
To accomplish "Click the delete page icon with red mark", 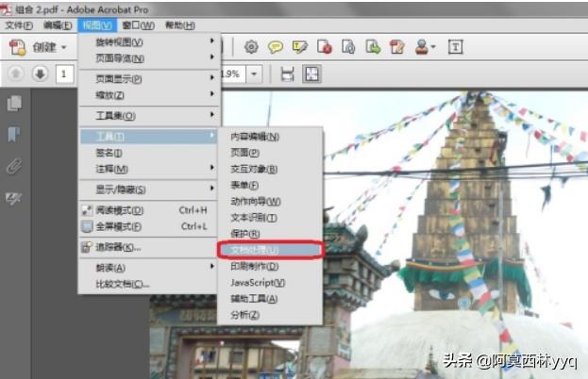I will coord(325,47).
